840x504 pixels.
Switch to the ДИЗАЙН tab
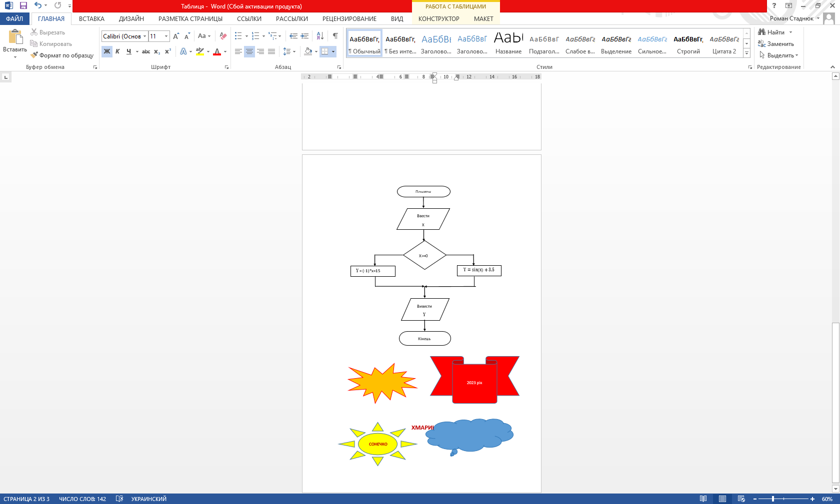pos(131,19)
